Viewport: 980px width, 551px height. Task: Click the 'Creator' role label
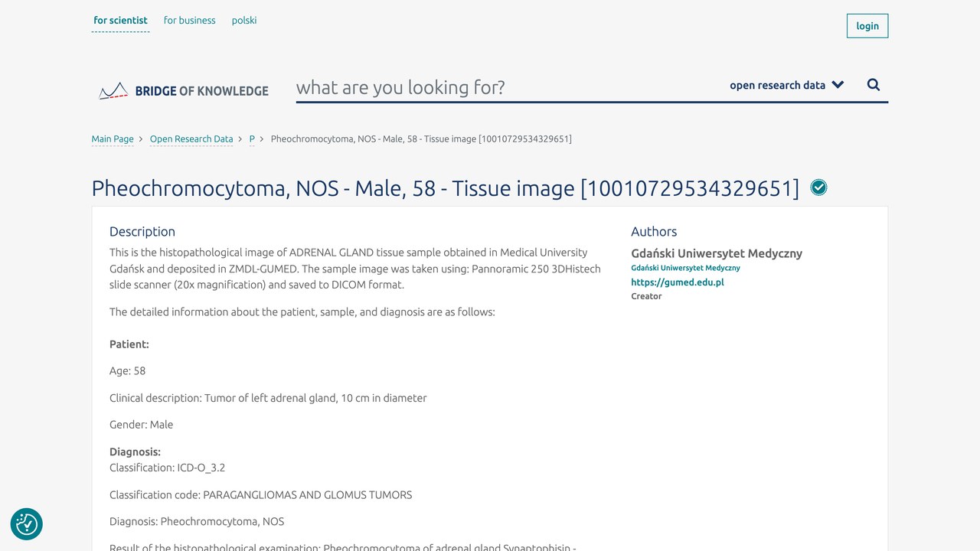pos(646,296)
